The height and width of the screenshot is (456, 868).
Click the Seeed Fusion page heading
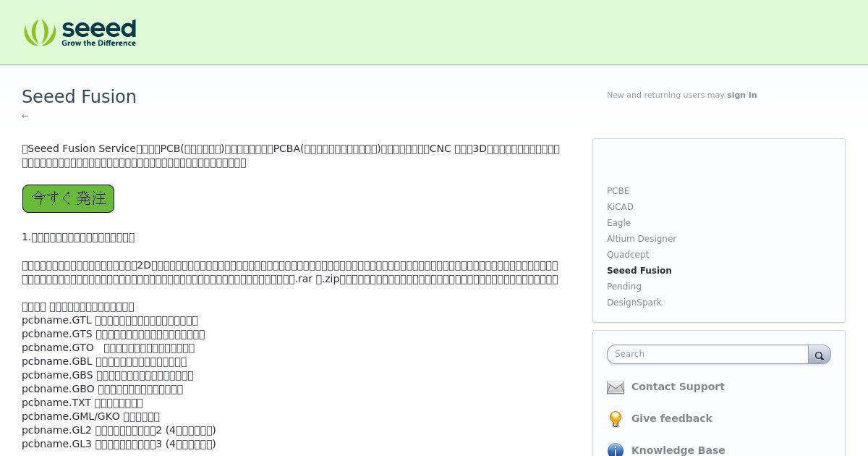point(79,97)
